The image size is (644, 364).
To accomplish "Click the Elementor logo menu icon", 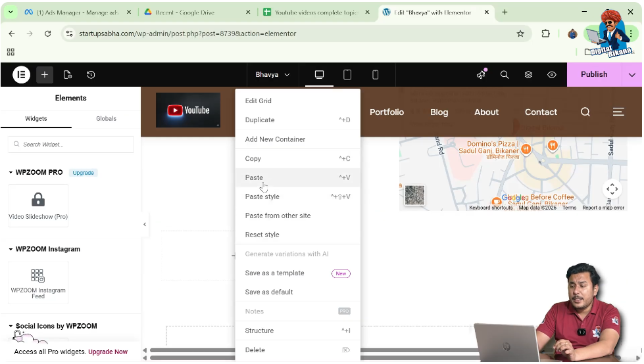I will point(21,75).
